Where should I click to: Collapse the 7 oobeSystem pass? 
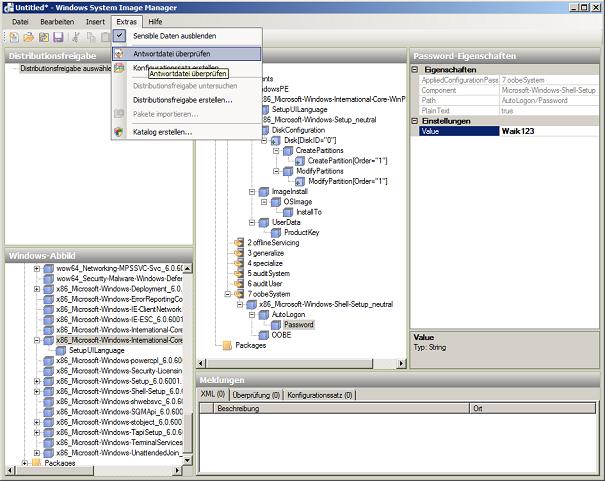[x=228, y=294]
